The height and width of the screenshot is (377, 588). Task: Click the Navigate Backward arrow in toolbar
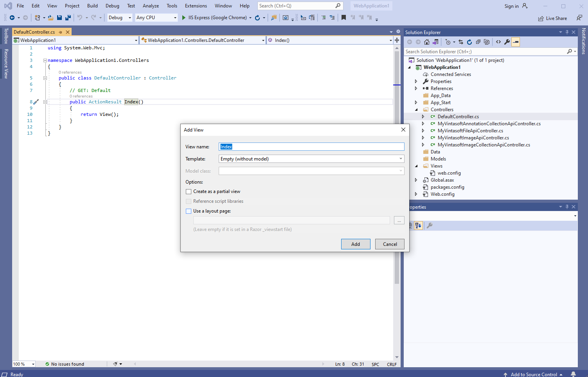click(12, 18)
